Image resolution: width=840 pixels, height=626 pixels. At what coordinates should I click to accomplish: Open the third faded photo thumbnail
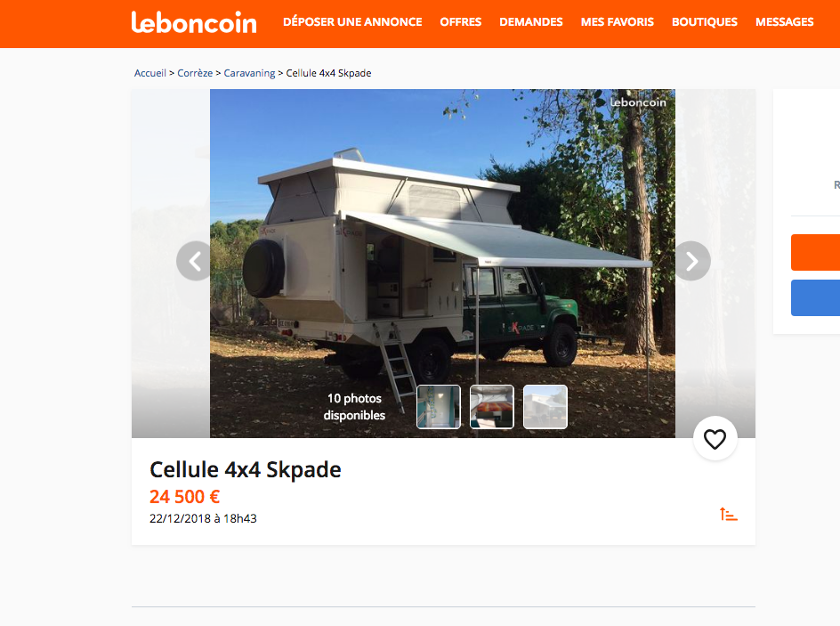click(x=545, y=407)
